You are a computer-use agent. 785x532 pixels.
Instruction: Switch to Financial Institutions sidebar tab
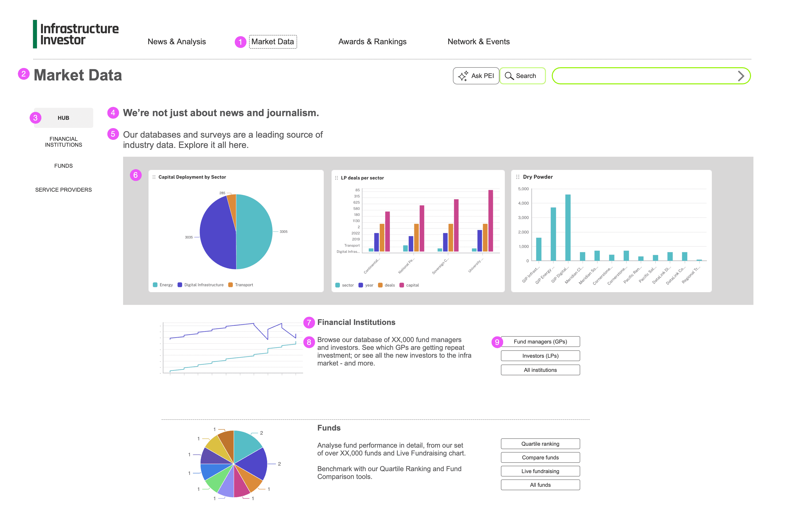tap(64, 142)
